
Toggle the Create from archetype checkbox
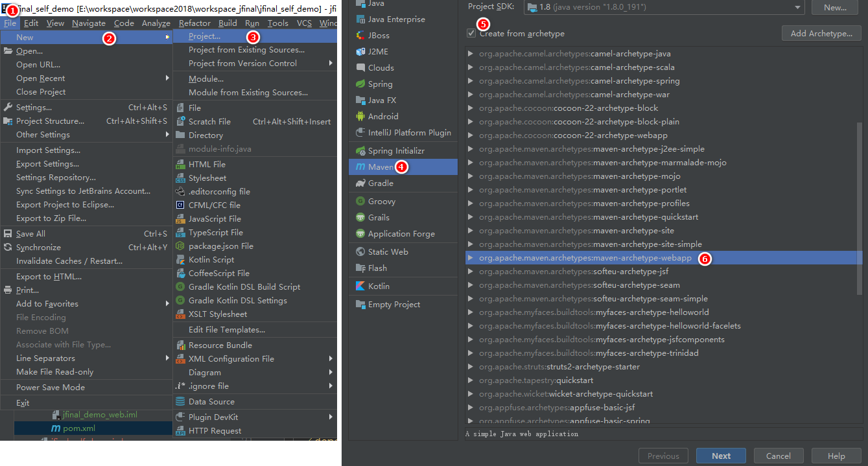coord(471,33)
